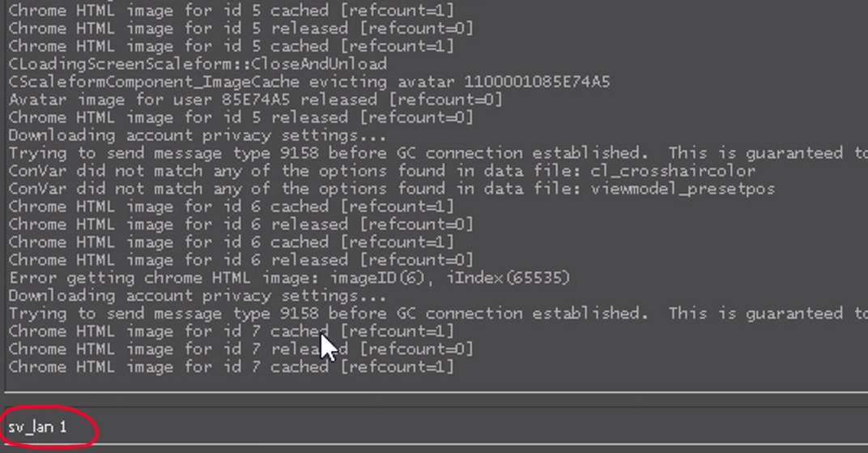Click the id 7 released log line
The width and height of the screenshot is (868, 453).
coord(240,349)
